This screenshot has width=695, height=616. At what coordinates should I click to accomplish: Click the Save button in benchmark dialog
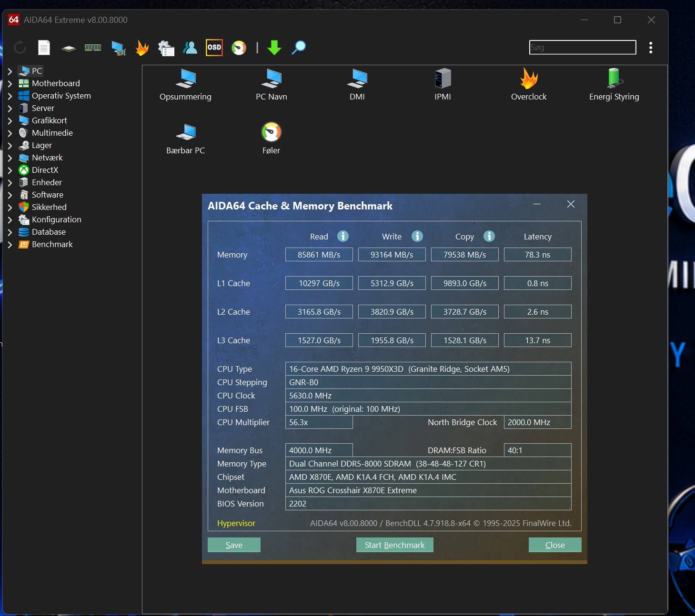click(x=234, y=545)
